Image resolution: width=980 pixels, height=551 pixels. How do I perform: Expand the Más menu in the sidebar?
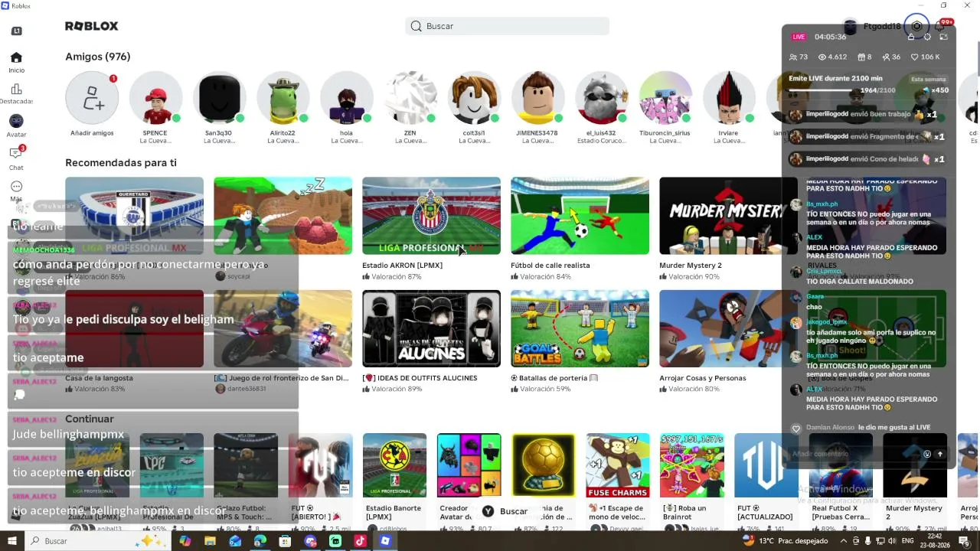pos(16,191)
